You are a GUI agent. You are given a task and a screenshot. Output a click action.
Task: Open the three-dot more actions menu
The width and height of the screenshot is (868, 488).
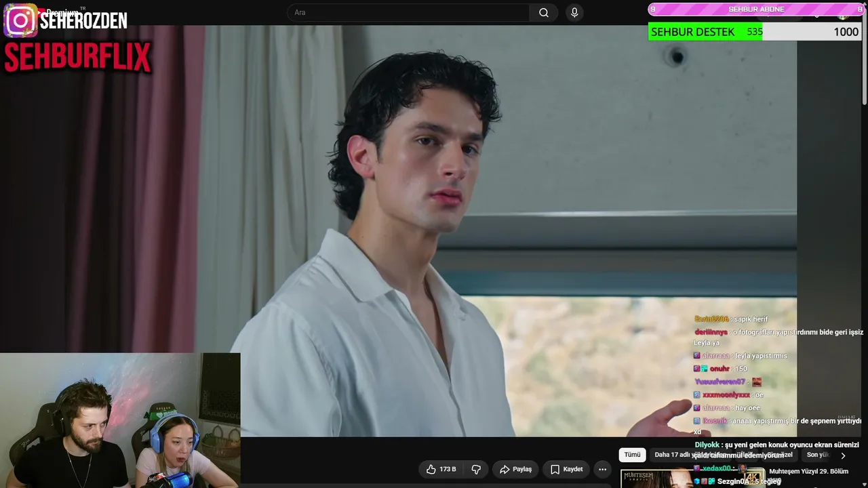click(602, 469)
